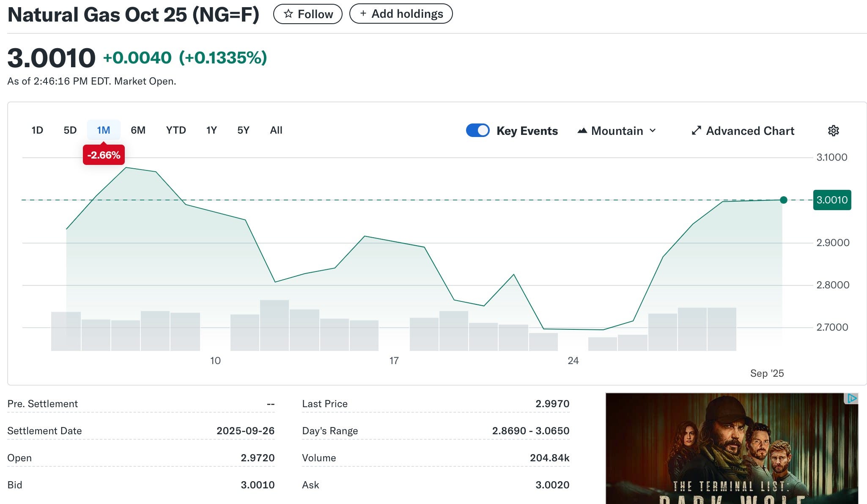Click the green current price dot on chart
867x504 pixels.
[783, 200]
